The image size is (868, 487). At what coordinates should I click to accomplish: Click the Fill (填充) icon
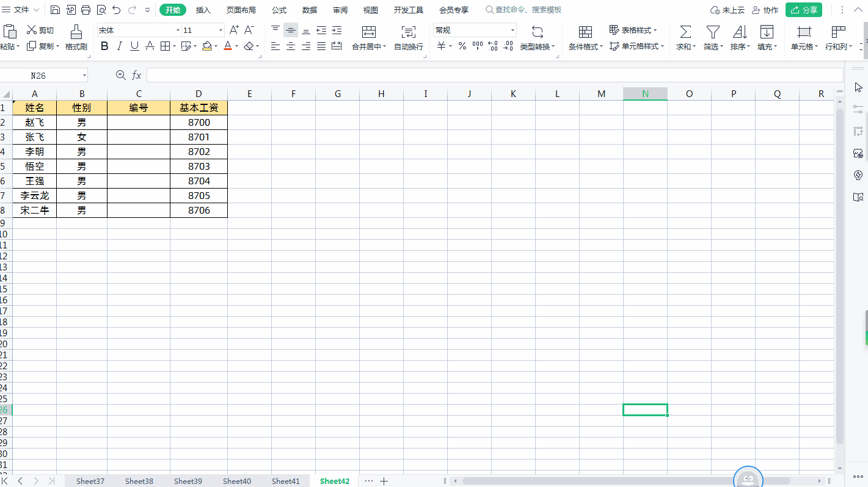tap(767, 32)
